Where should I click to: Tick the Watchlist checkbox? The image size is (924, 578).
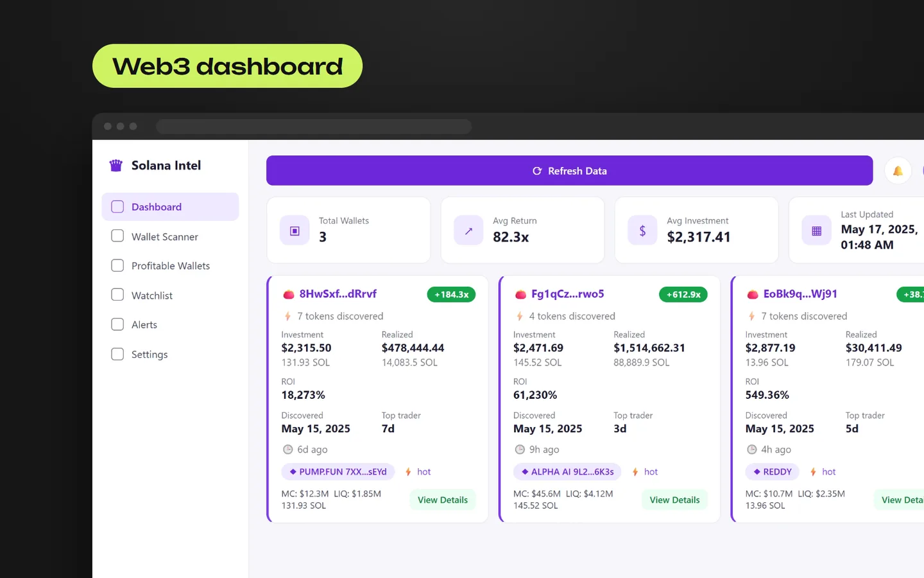click(117, 295)
